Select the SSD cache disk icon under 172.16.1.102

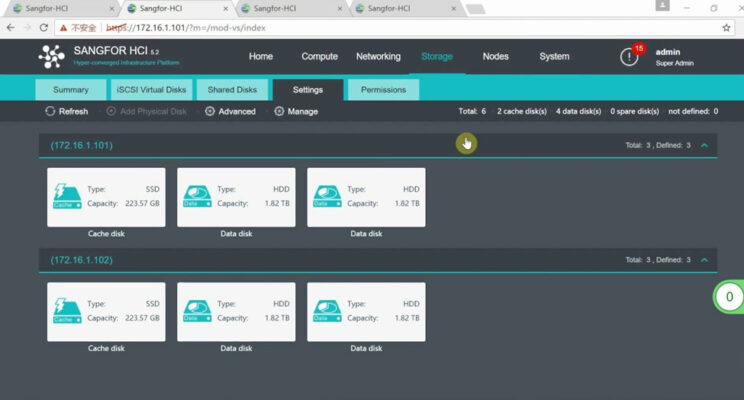pos(67,311)
